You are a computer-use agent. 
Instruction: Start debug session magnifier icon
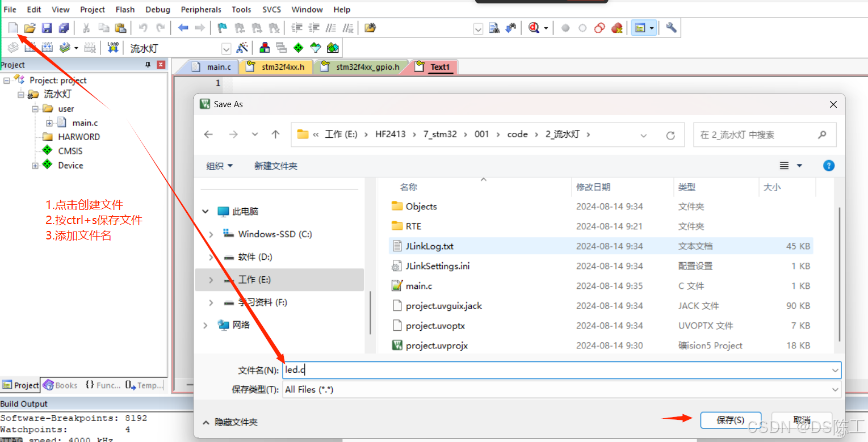point(534,28)
